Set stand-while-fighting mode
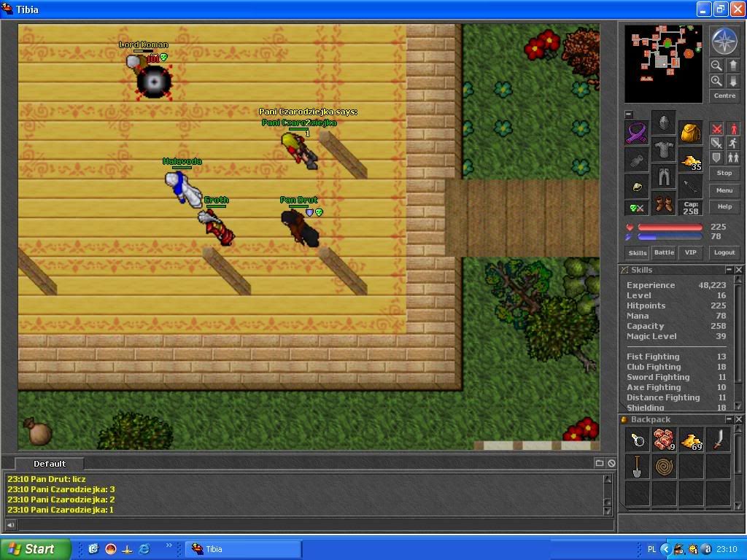 (x=733, y=129)
